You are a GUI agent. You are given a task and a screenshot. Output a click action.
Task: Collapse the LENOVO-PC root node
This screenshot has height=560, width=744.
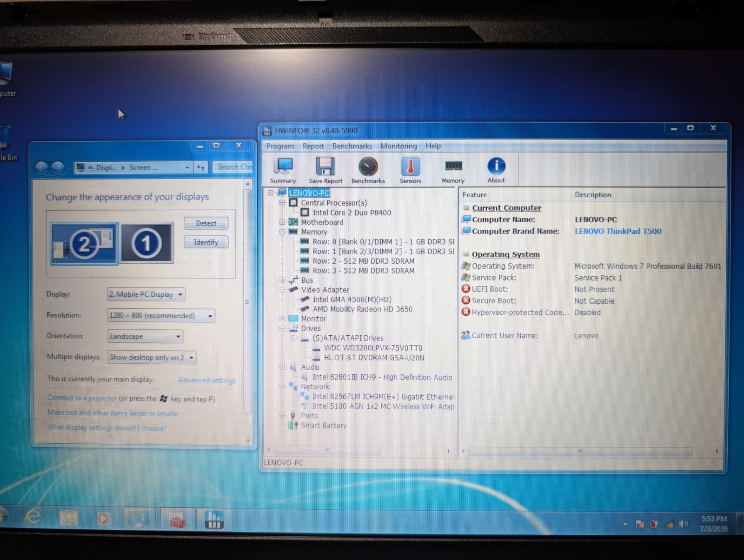pyautogui.click(x=271, y=193)
